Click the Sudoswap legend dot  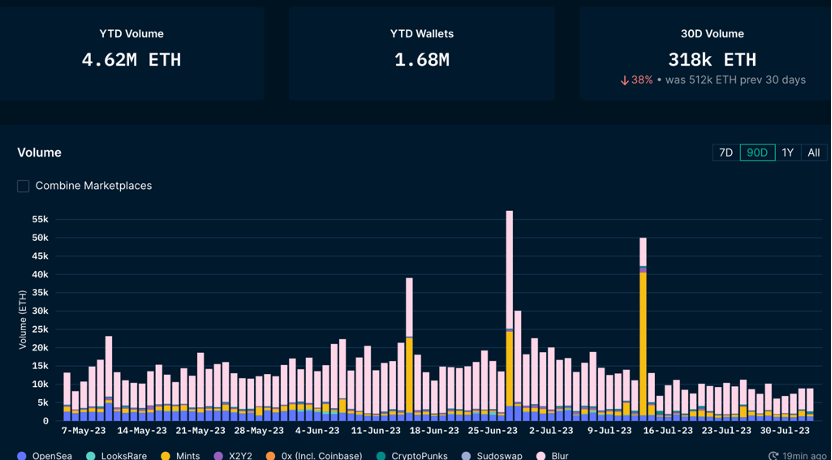466,456
